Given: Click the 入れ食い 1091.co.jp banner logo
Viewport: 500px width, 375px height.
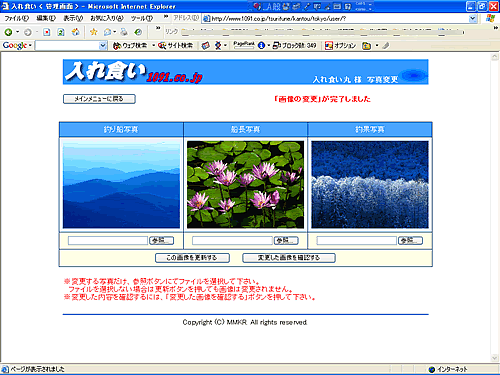Looking at the screenshot, I should 133,72.
